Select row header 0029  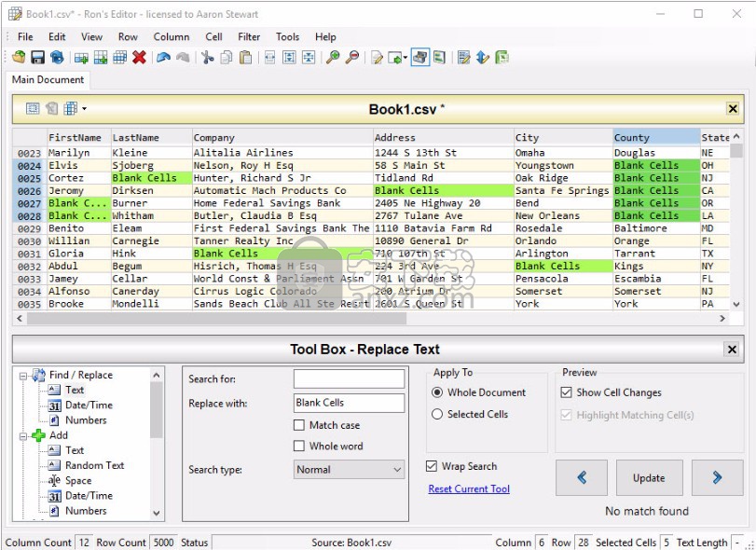(x=30, y=228)
